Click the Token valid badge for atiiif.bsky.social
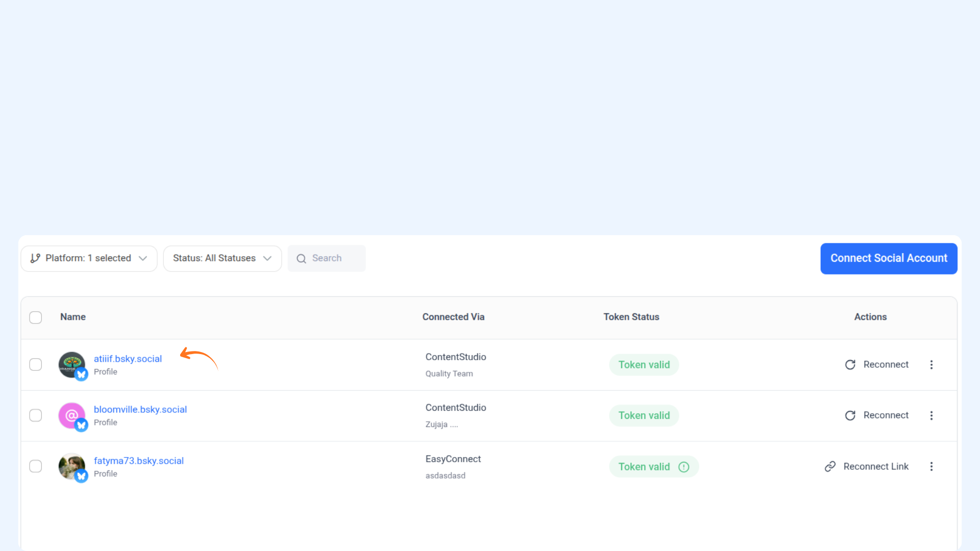The image size is (980, 551). [x=644, y=365]
